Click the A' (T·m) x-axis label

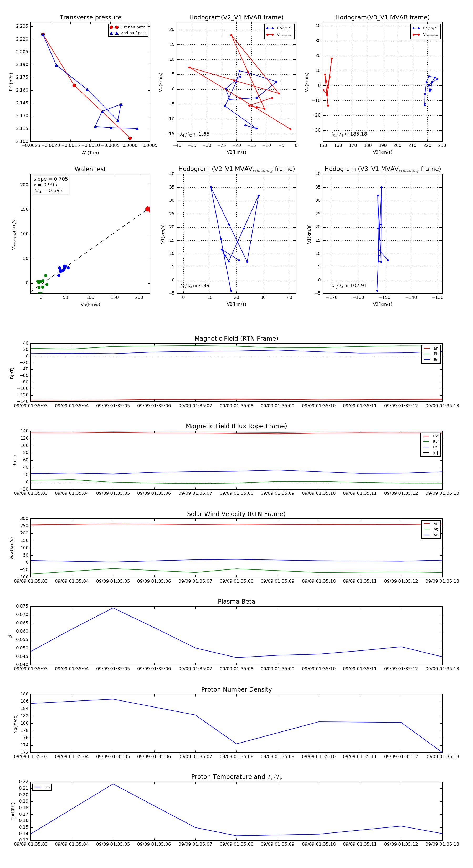90,153
